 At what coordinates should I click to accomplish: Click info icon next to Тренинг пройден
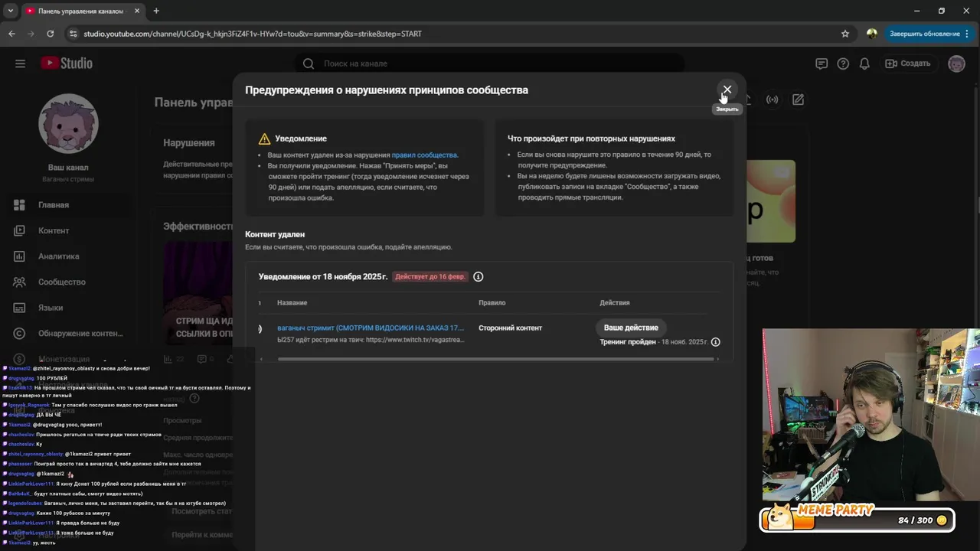click(x=715, y=342)
